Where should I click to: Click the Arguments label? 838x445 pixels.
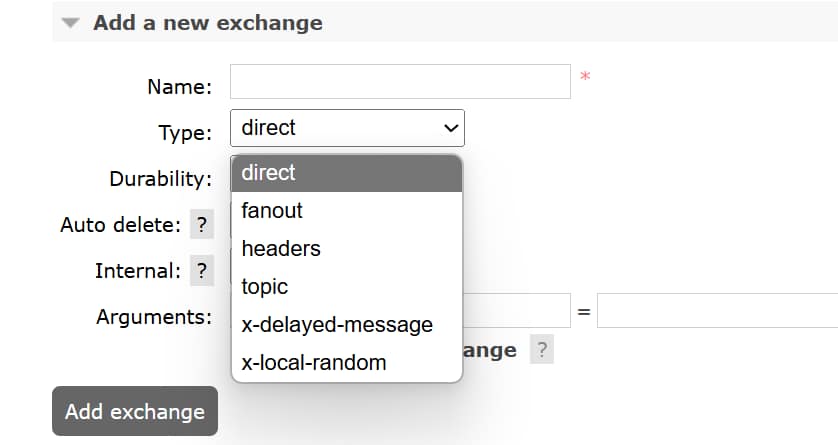(154, 317)
